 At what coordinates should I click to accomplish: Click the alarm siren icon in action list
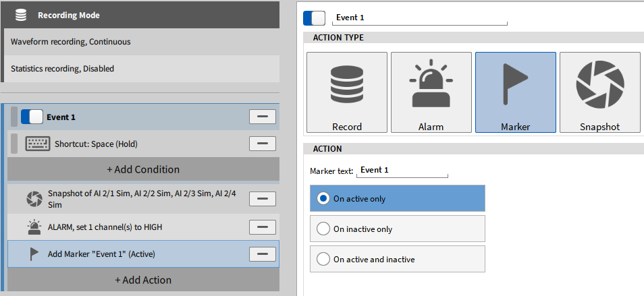point(33,227)
